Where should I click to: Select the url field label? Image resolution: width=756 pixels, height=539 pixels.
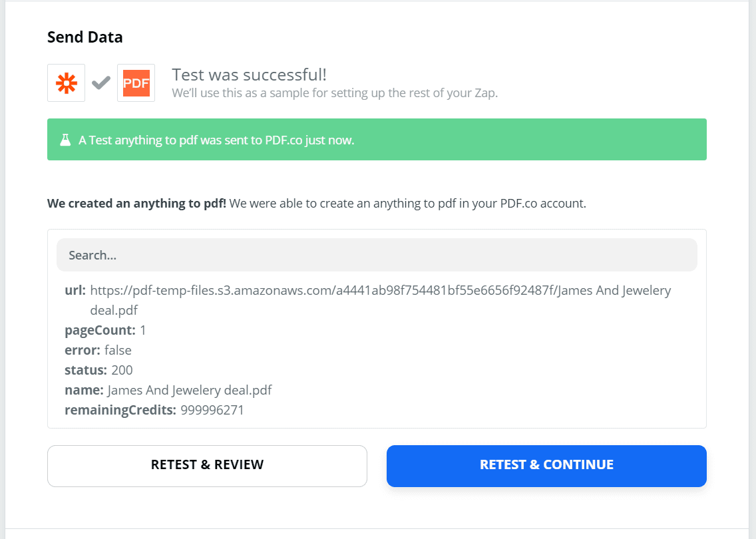(x=75, y=291)
